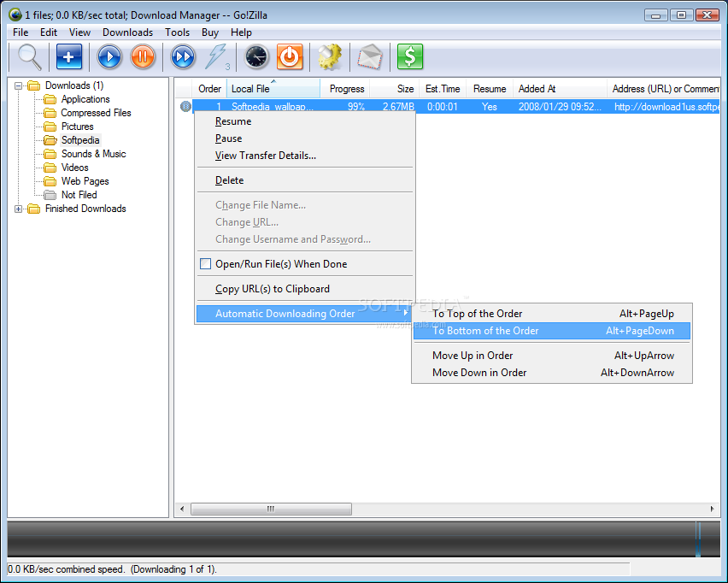Click the fast-forward resume all icon
Screen dimensions: 728x583
pyautogui.click(x=183, y=56)
